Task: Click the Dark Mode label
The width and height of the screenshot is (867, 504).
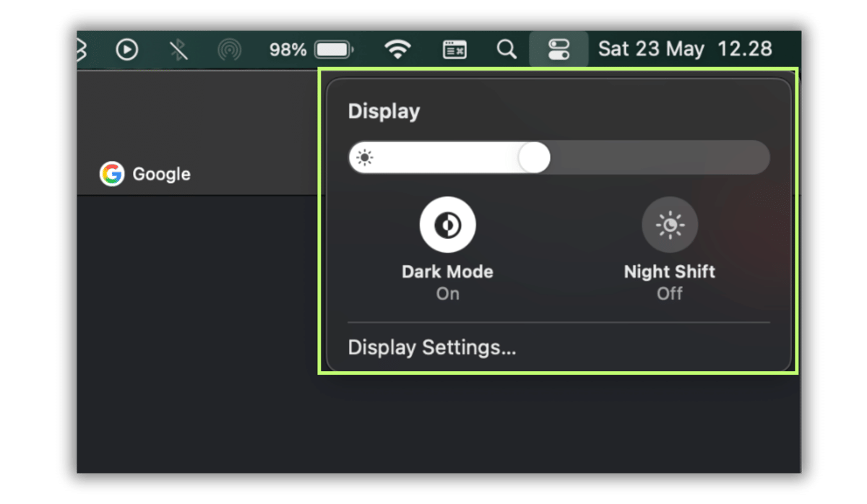Action: [x=447, y=271]
